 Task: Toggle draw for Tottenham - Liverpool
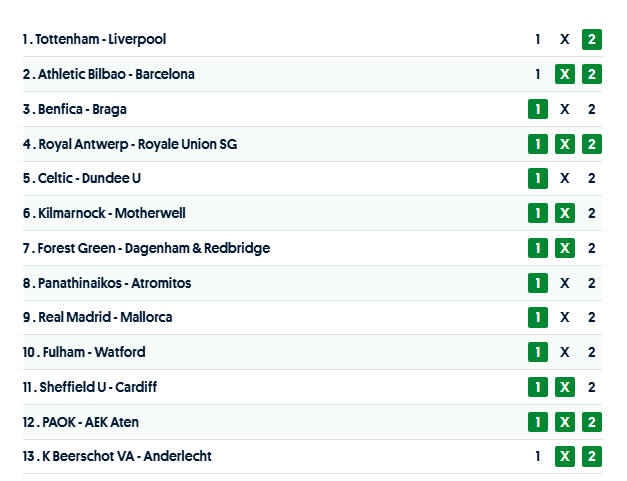click(565, 40)
